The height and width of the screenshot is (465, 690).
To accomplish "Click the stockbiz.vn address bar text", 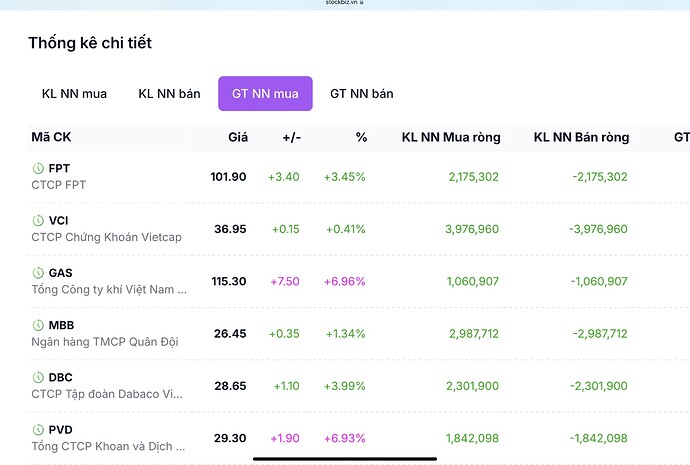I will [344, 3].
